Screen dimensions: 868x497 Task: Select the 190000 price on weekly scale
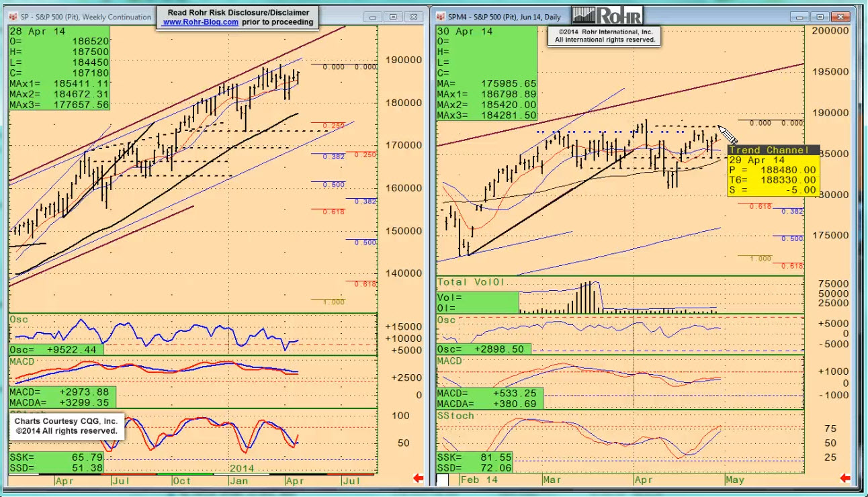click(403, 60)
